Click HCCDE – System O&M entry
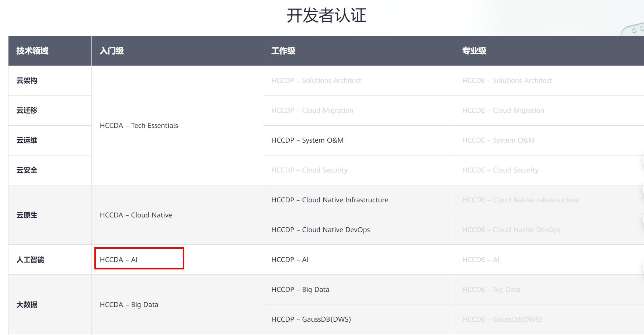The height and width of the screenshot is (335, 644). coord(498,140)
